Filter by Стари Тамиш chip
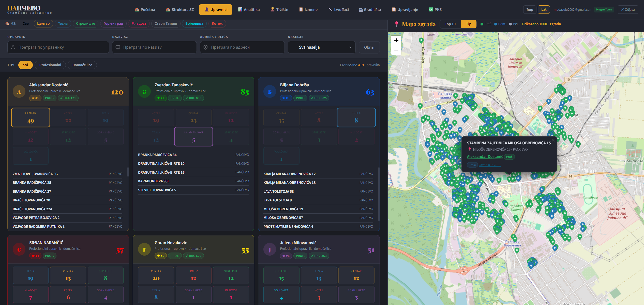 pos(166,24)
